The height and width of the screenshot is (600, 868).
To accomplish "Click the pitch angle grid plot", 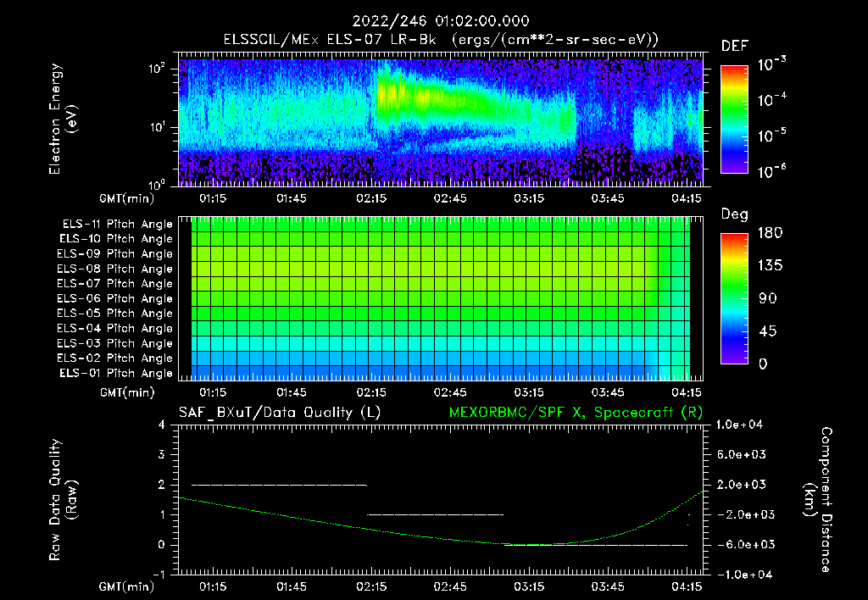I will tap(441, 298).
